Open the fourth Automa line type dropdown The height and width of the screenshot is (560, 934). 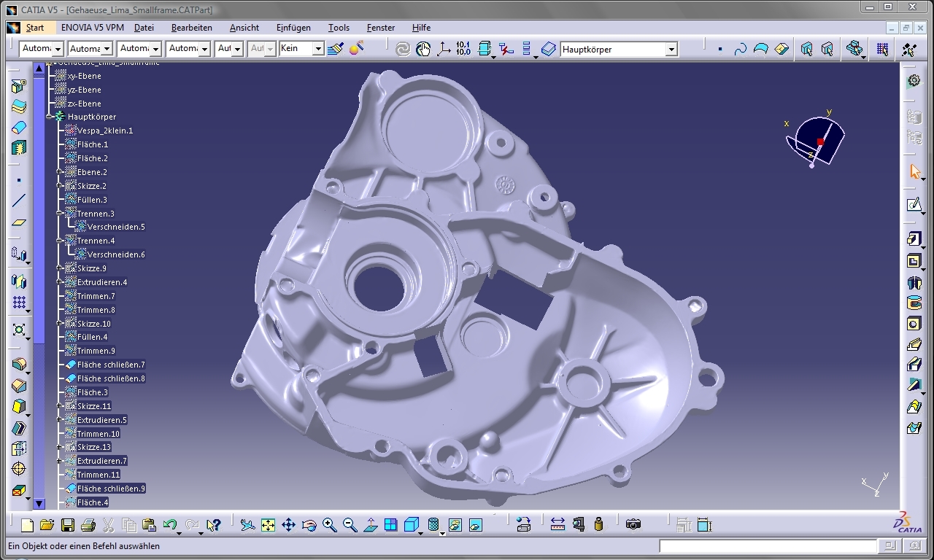[x=204, y=49]
